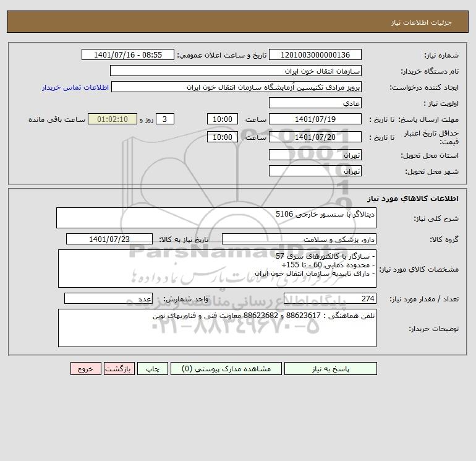Click the چاپ print button
This screenshot has width=476, height=461.
click(153, 369)
